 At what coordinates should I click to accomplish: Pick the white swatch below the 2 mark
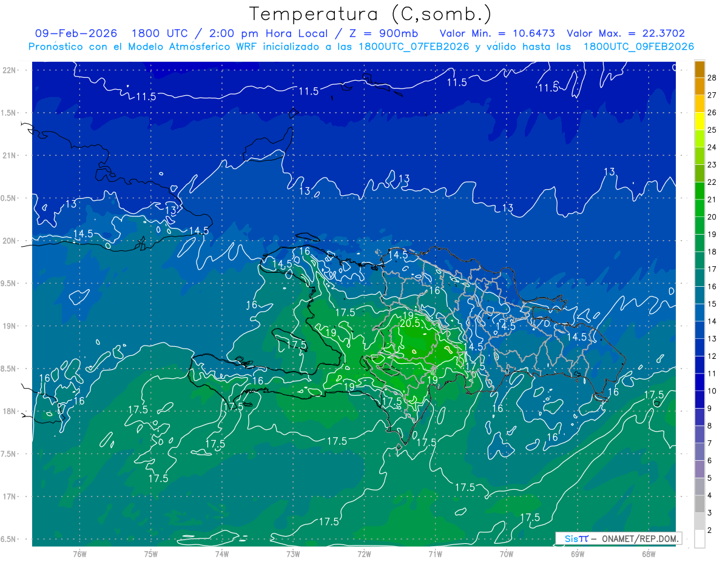699,539
